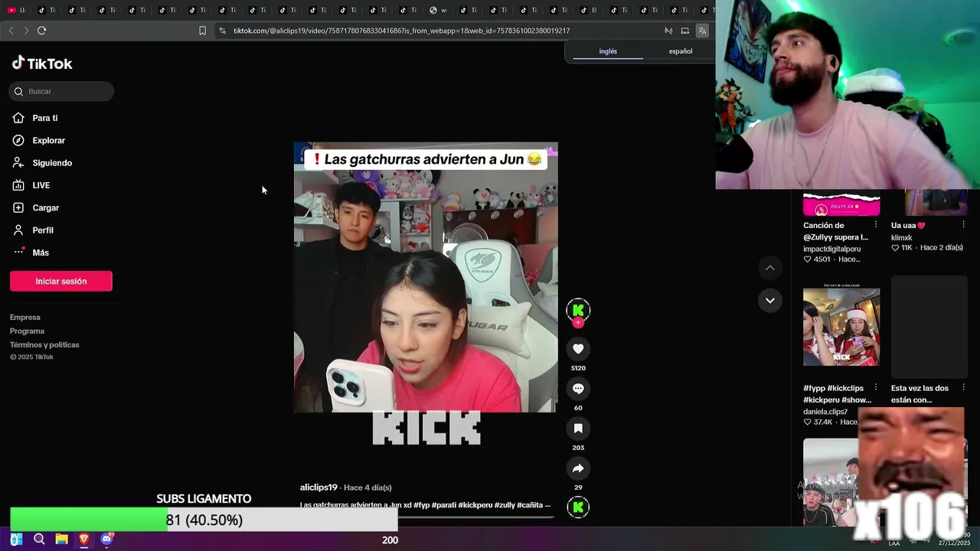This screenshot has height=551, width=980.
Task: Click the site settings icon beside URL
Action: (222, 31)
